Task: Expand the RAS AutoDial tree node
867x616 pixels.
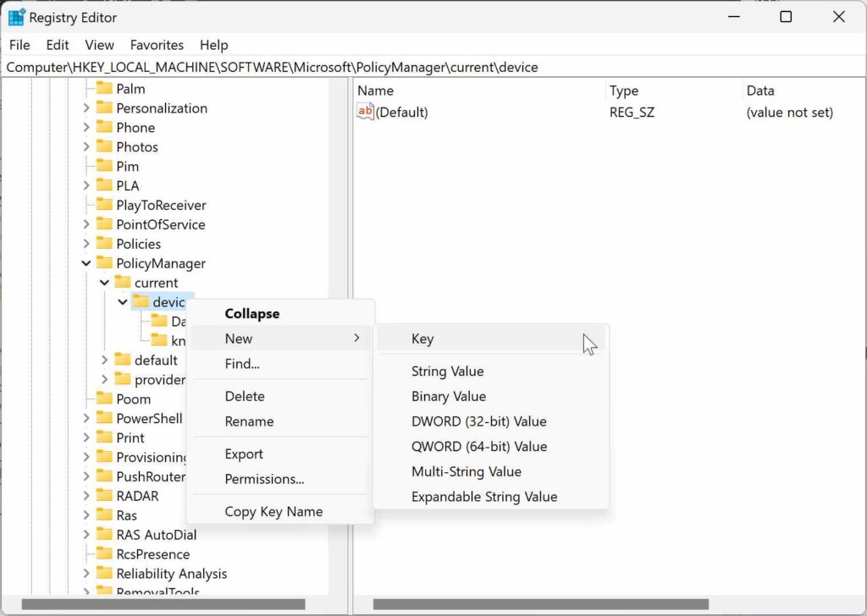Action: coord(86,534)
